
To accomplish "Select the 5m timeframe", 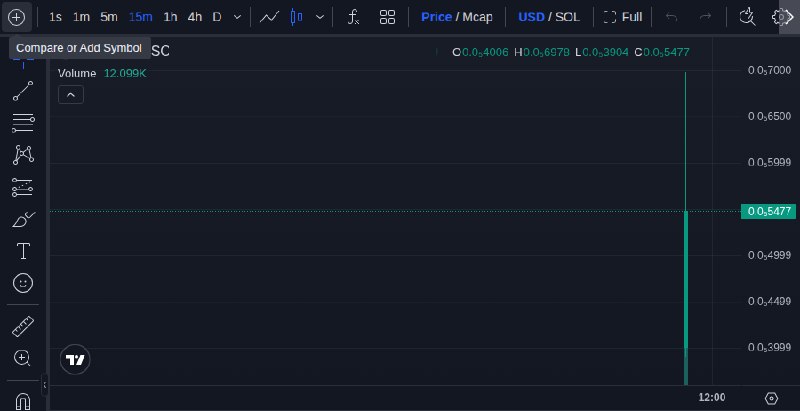I will pos(109,17).
